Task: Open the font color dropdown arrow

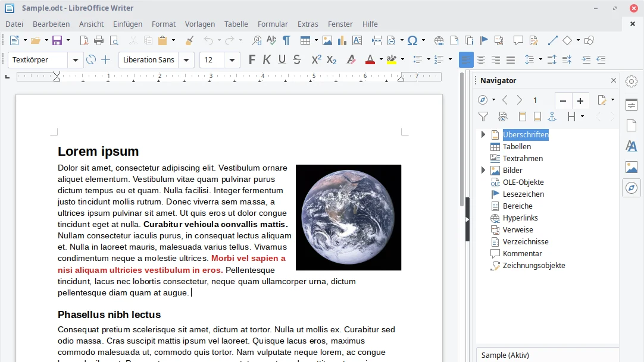Action: (381, 60)
